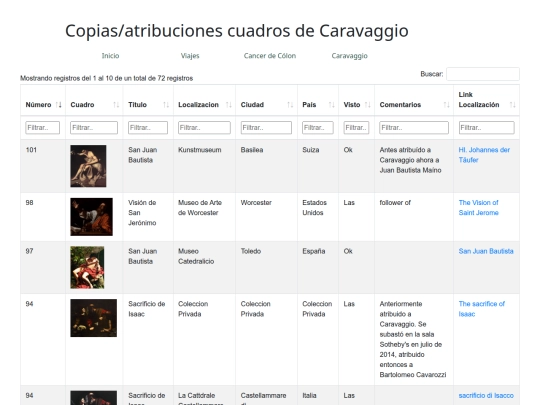Open the Hl. Johannes der Täufer link
540x405 pixels.
click(x=484, y=155)
